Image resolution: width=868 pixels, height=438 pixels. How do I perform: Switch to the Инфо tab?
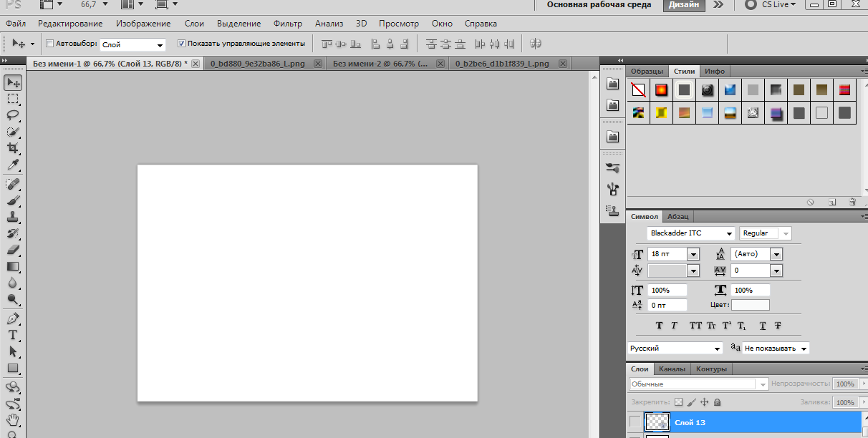(715, 72)
